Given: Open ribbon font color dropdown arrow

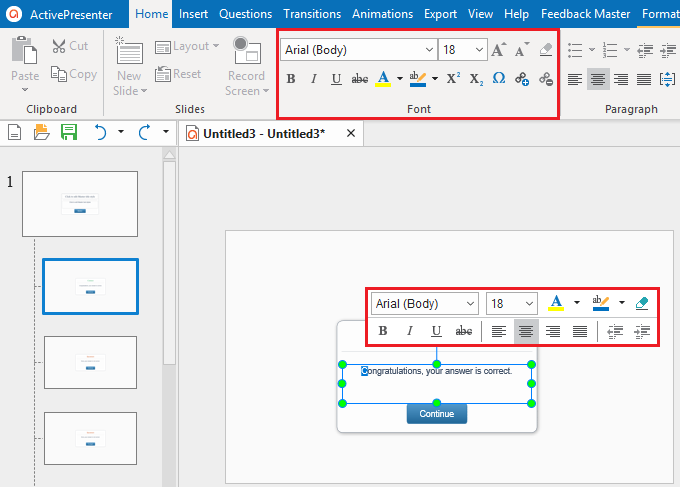Looking at the screenshot, I should (400, 79).
